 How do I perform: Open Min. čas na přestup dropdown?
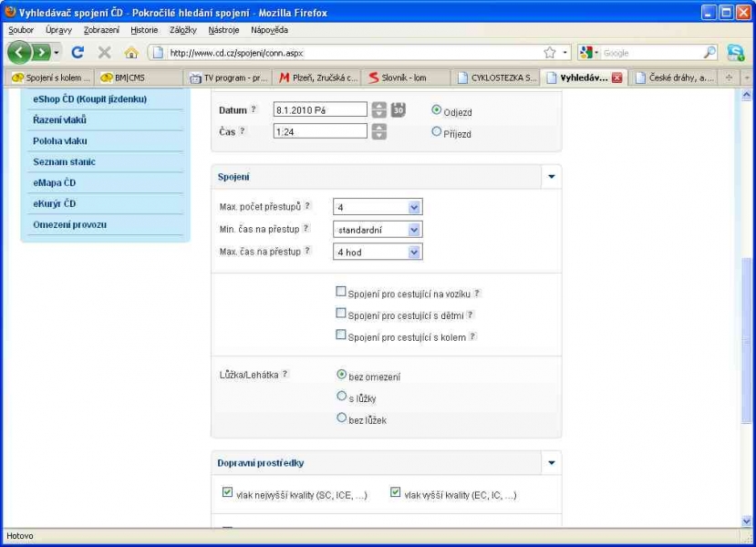point(378,230)
